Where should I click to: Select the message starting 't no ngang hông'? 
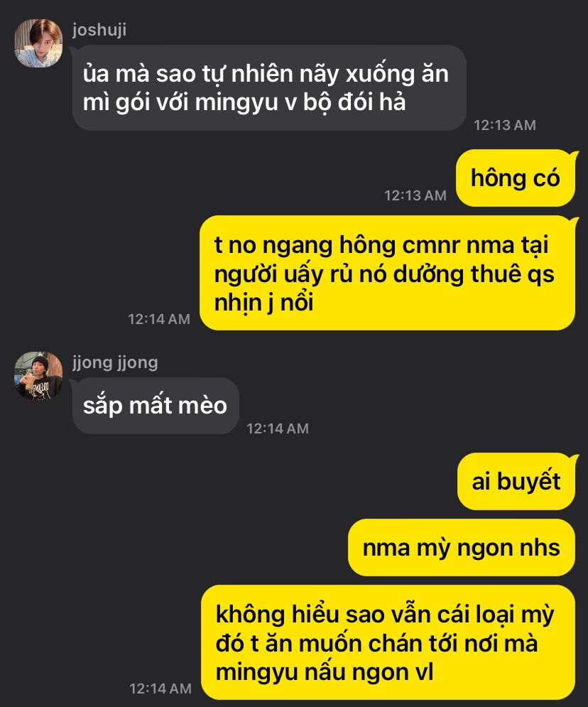[x=388, y=274]
